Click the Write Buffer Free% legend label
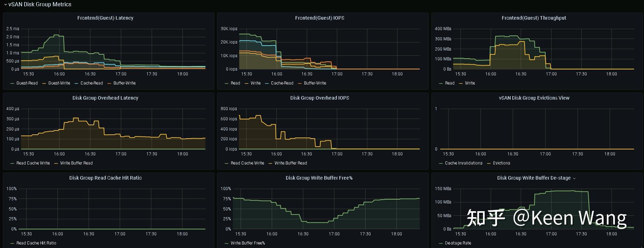644x248 pixels. 248,243
